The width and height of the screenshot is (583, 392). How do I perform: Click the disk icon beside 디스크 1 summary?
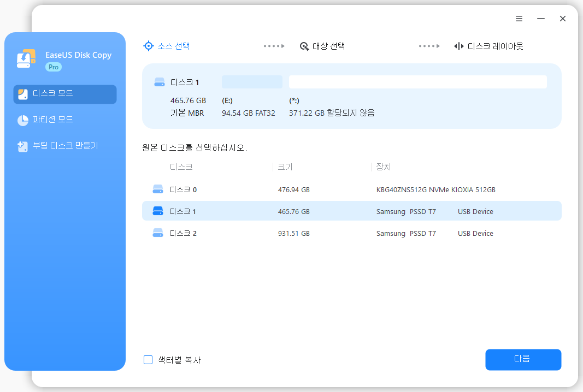[x=159, y=82]
